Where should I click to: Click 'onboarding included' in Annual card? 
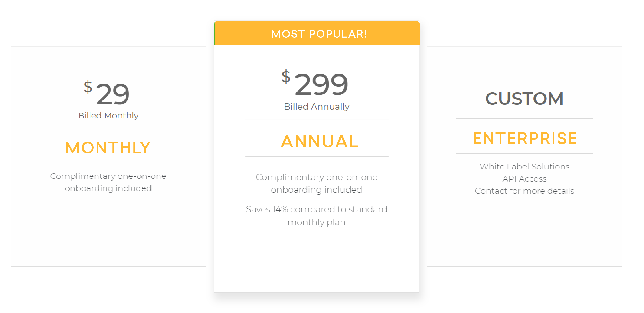pyautogui.click(x=317, y=190)
